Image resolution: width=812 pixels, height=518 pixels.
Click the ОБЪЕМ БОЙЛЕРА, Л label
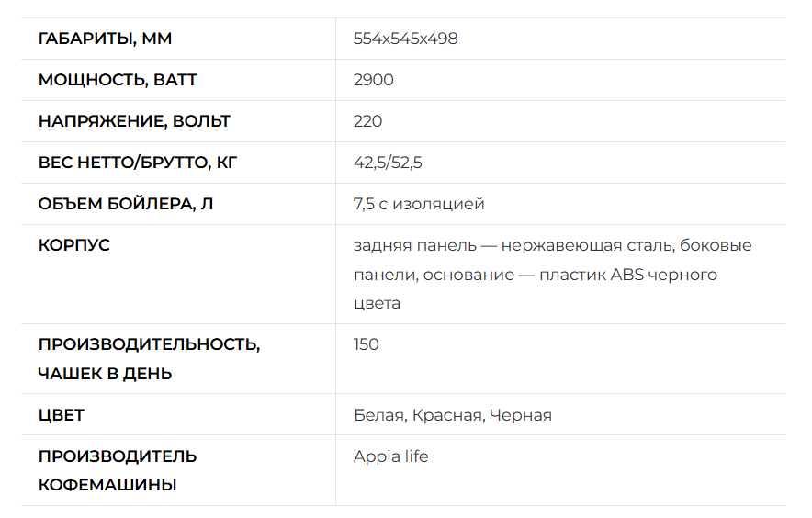point(125,204)
